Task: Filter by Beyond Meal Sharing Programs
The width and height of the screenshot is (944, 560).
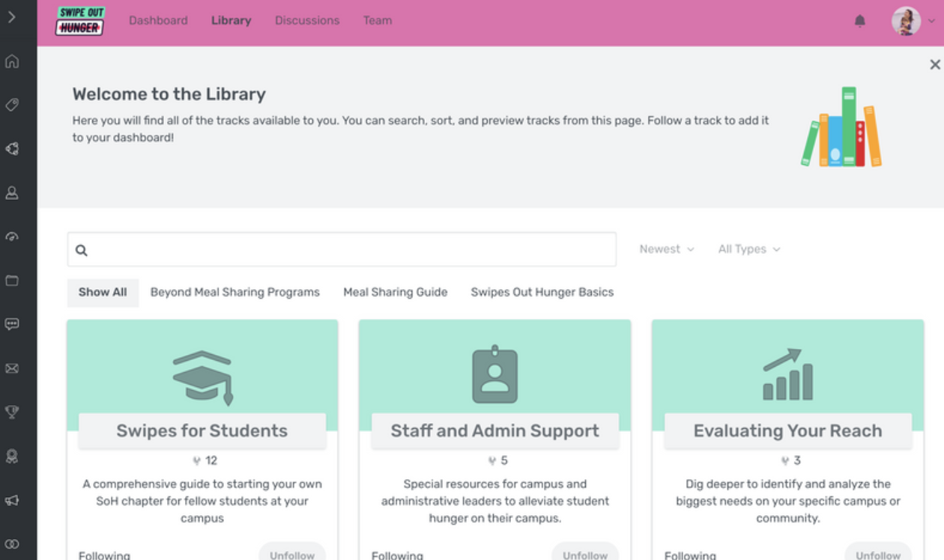Action: [x=235, y=292]
